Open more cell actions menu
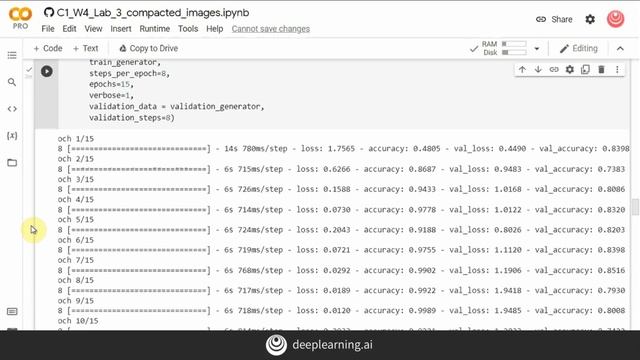This screenshot has width=640, height=360. coord(617,69)
